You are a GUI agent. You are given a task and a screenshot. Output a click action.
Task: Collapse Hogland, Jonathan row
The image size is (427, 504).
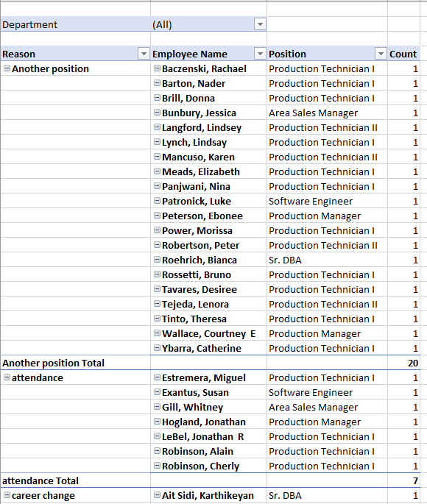tap(157, 422)
